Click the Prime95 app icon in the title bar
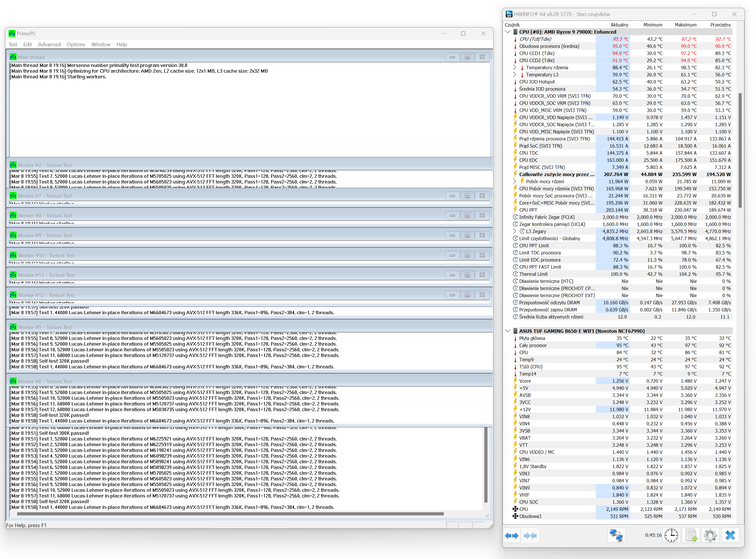Image resolution: width=756 pixels, height=559 pixels. pos(12,34)
